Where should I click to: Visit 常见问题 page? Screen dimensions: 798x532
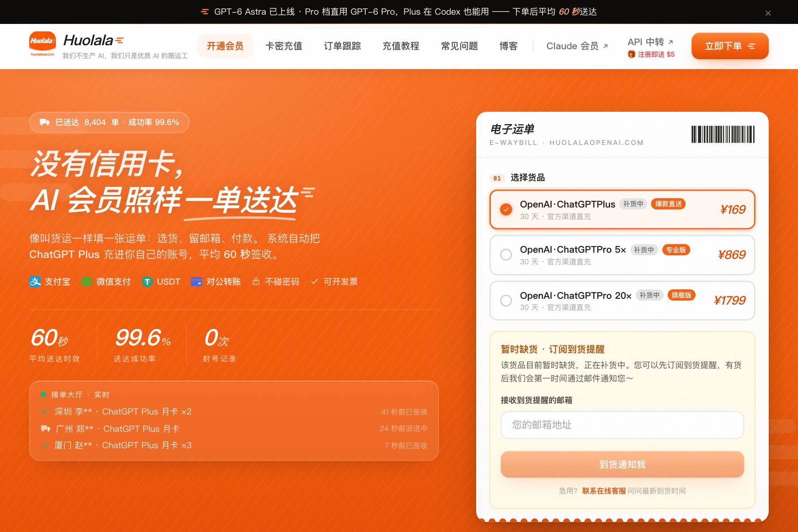pos(459,46)
